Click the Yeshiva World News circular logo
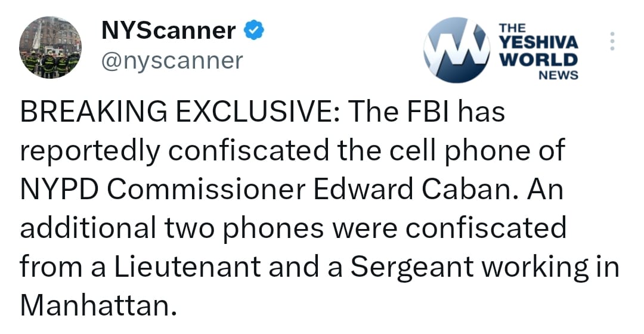 [456, 50]
